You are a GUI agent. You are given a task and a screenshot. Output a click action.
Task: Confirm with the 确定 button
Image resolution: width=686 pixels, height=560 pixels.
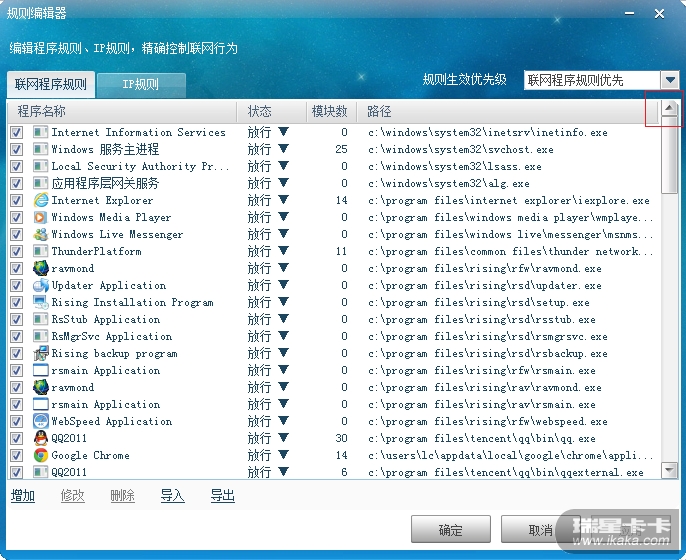[x=451, y=529]
